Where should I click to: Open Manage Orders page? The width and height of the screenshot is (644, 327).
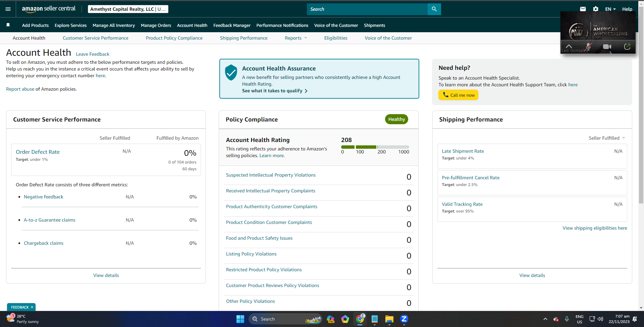[x=156, y=25]
